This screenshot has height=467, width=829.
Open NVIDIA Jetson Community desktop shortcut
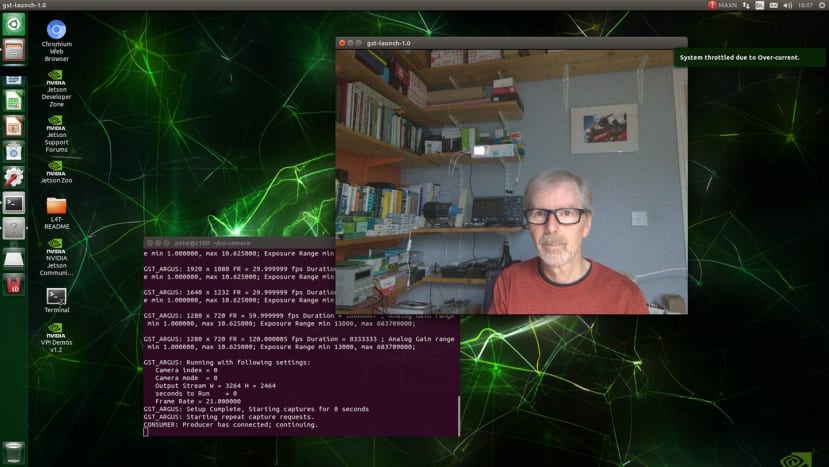point(57,258)
